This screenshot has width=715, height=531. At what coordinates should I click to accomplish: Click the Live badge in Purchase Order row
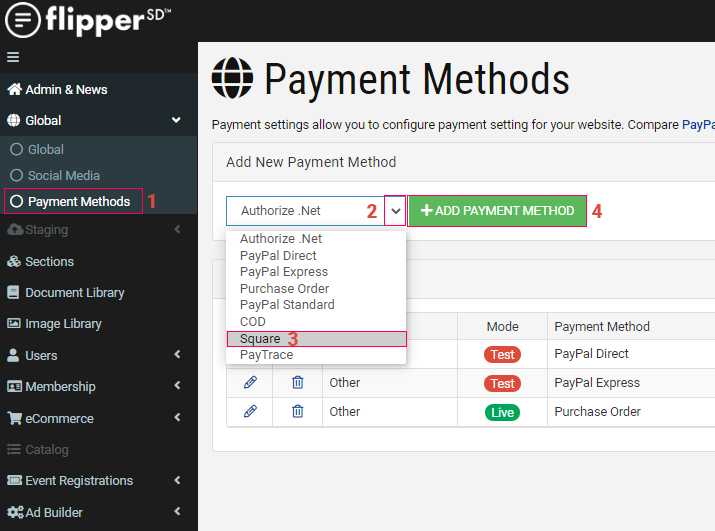502,412
